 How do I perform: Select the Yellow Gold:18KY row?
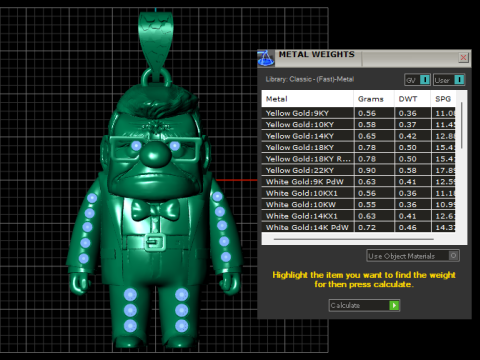pyautogui.click(x=358, y=147)
